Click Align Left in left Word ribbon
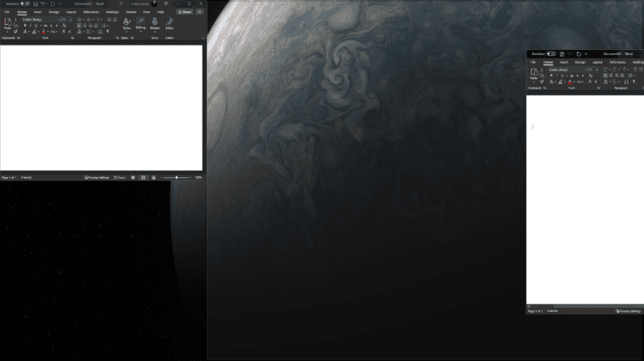644x361 pixels. 79,26
